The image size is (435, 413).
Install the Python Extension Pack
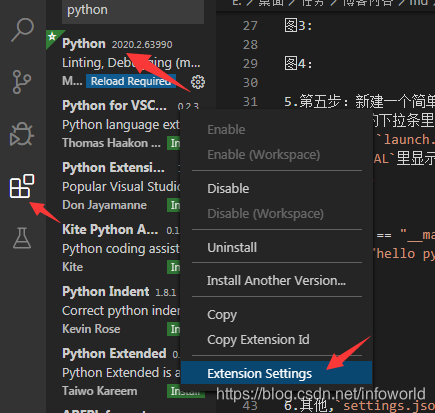click(174, 205)
